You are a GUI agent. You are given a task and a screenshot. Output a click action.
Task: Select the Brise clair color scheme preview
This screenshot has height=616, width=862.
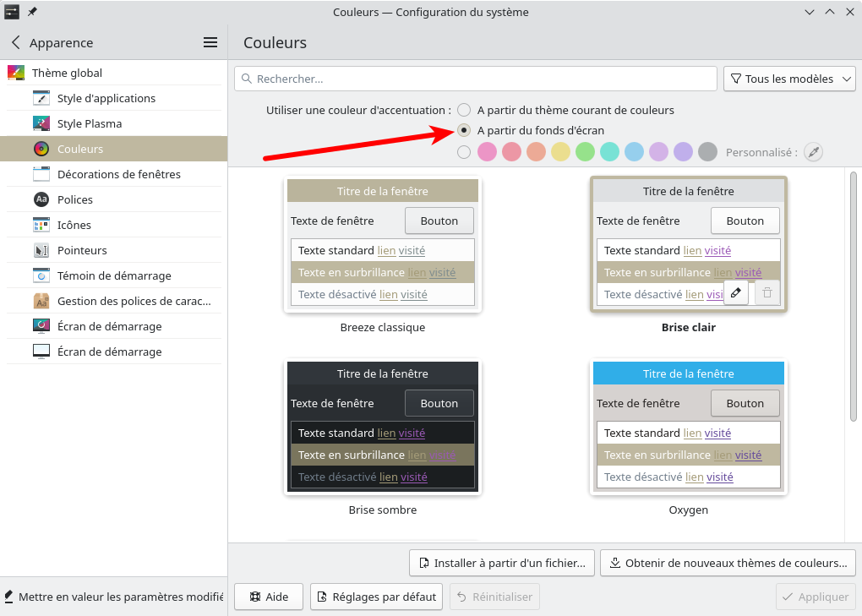click(x=688, y=244)
